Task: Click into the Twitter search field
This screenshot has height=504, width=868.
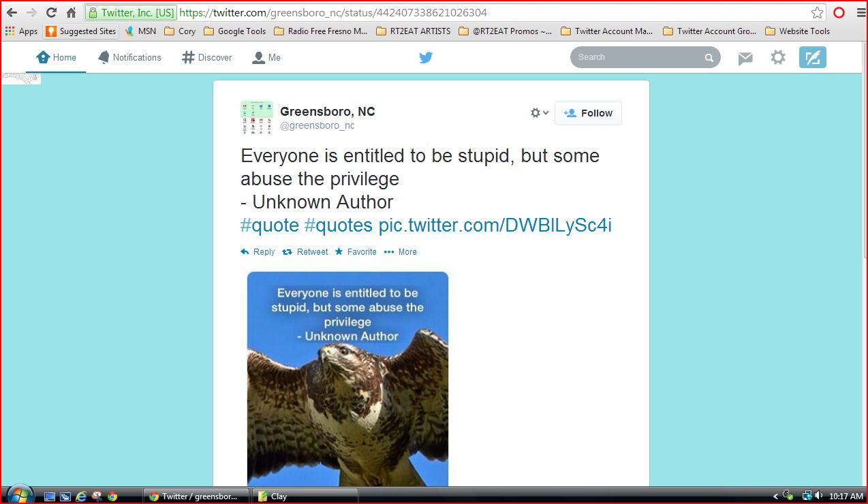Action: (637, 58)
